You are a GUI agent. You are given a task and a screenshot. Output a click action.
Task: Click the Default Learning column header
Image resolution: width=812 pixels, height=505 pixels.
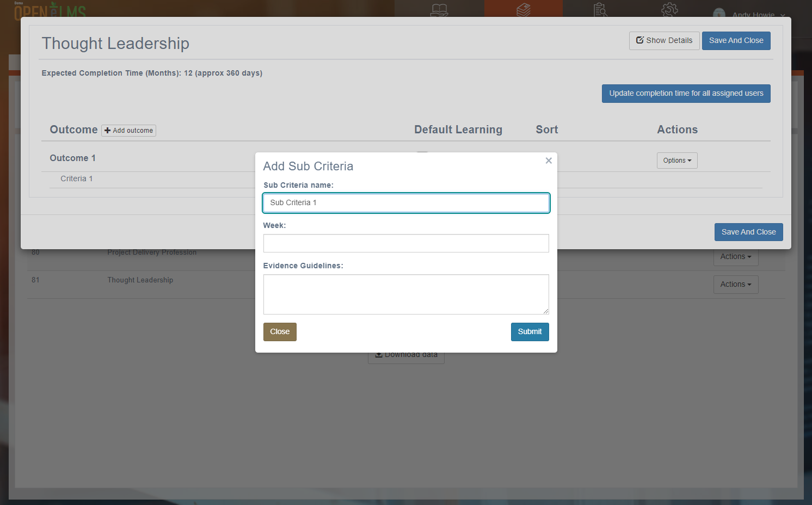(x=458, y=130)
